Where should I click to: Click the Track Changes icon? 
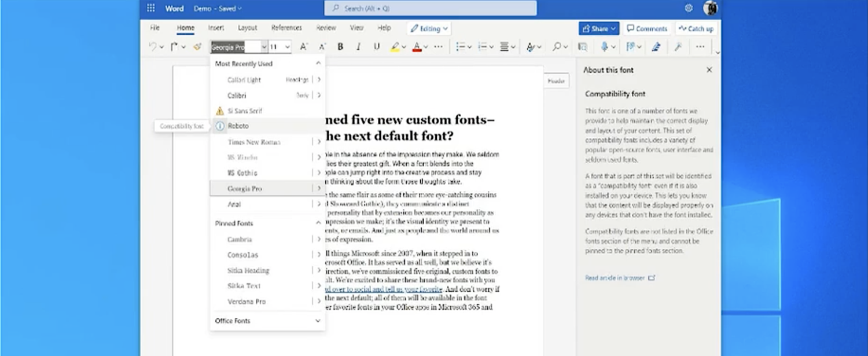click(x=630, y=47)
